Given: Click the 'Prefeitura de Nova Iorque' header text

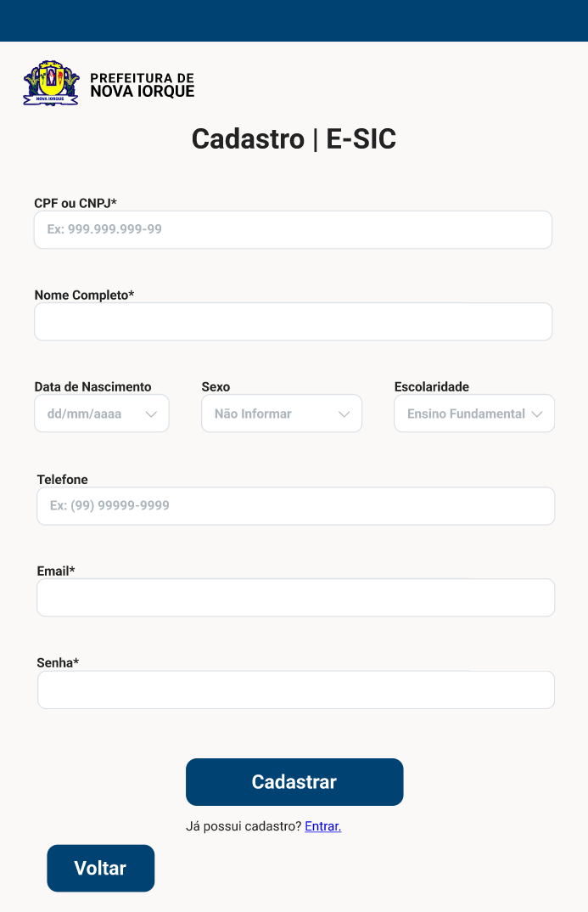Looking at the screenshot, I should (143, 85).
